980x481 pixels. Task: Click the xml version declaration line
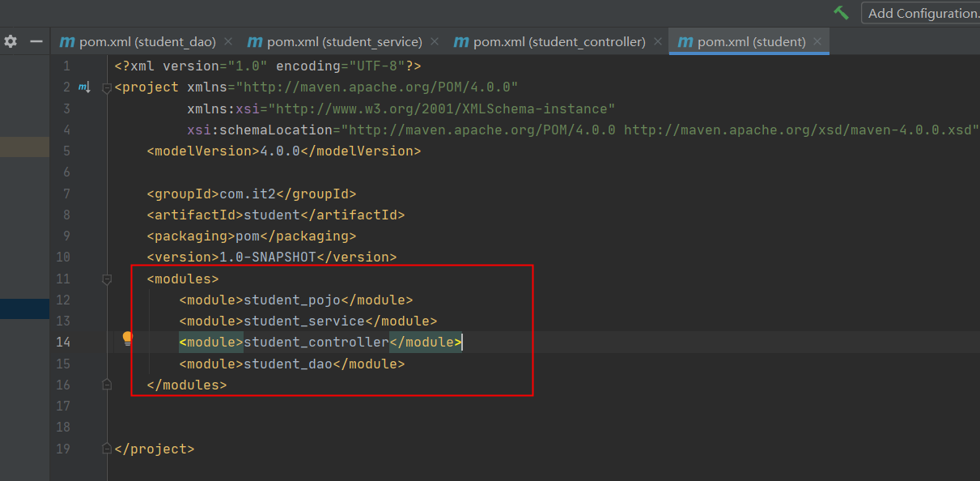(x=268, y=66)
